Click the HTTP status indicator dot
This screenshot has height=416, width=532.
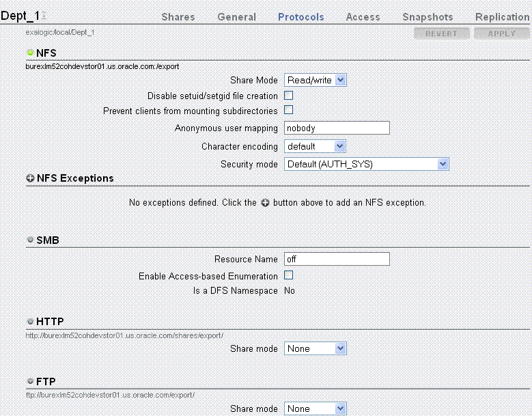point(30,321)
